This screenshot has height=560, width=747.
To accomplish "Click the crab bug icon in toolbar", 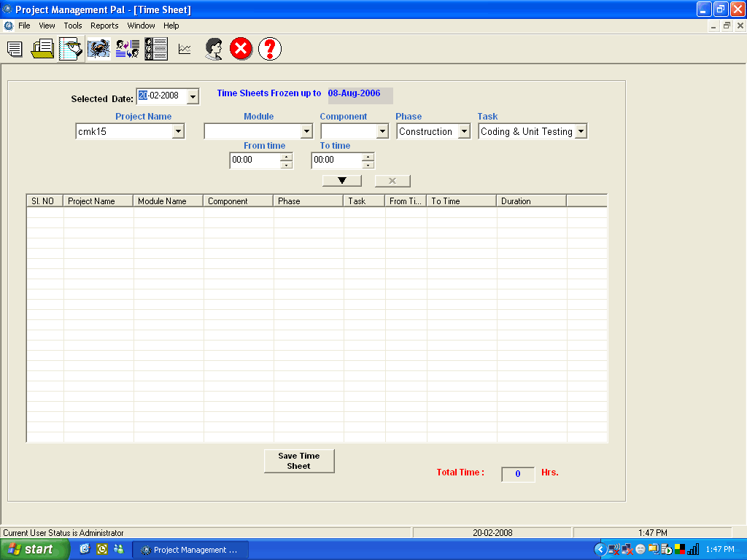I will [98, 50].
